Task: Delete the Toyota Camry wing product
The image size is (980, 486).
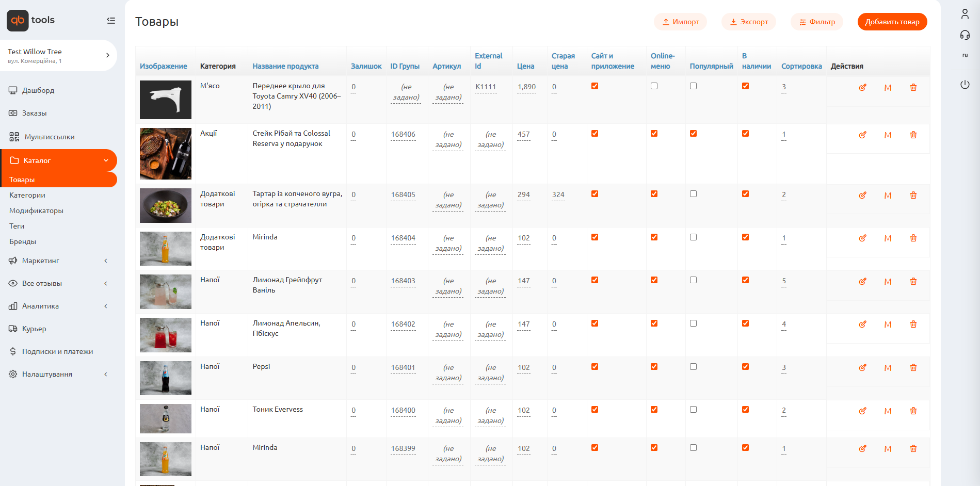Action: tap(913, 88)
